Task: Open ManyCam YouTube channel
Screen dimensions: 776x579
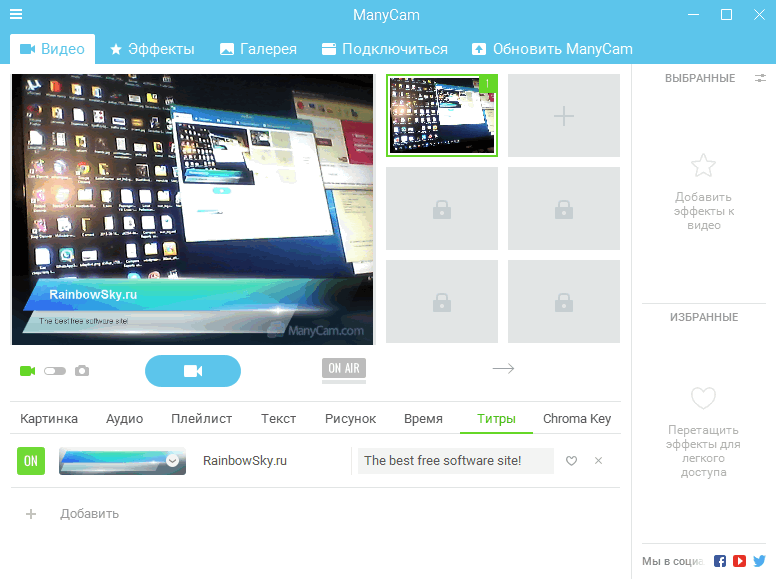Action: coord(739,561)
